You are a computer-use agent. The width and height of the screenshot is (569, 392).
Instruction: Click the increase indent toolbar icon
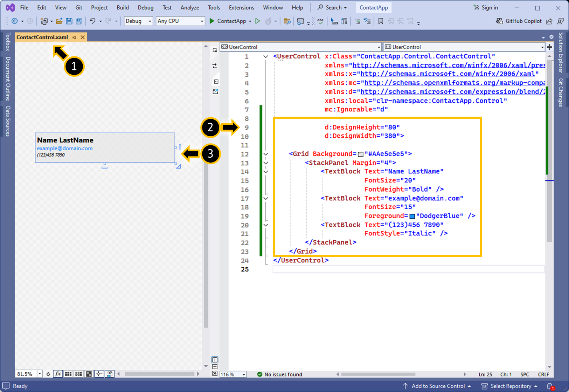click(358, 21)
